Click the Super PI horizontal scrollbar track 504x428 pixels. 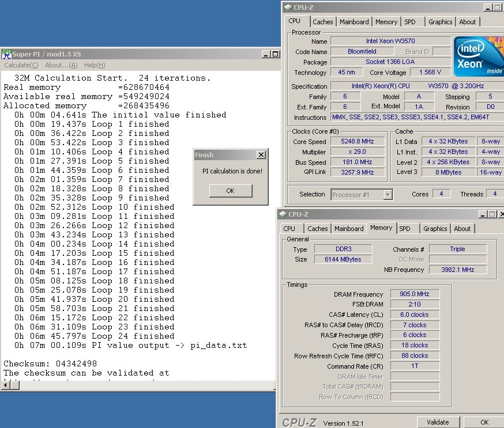[x=146, y=385]
